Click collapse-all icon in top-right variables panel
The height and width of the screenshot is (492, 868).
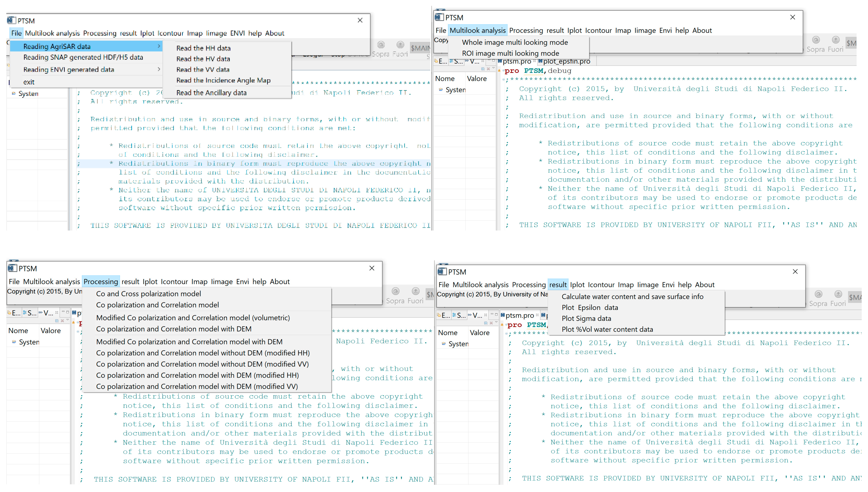(483, 69)
